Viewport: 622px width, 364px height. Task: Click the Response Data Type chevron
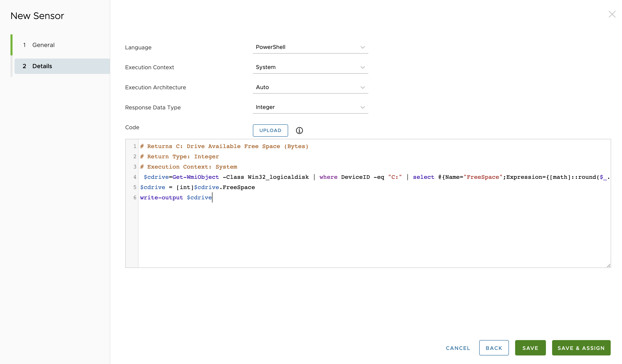coord(363,107)
